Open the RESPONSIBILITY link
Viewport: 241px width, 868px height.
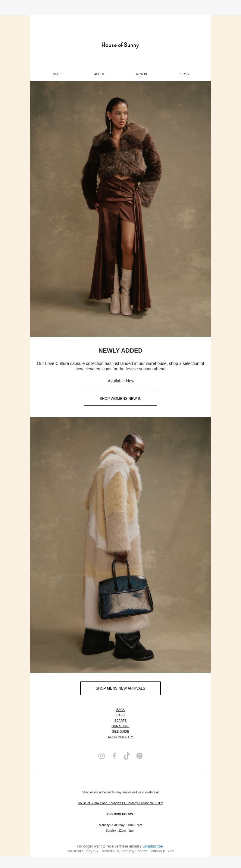tap(120, 737)
